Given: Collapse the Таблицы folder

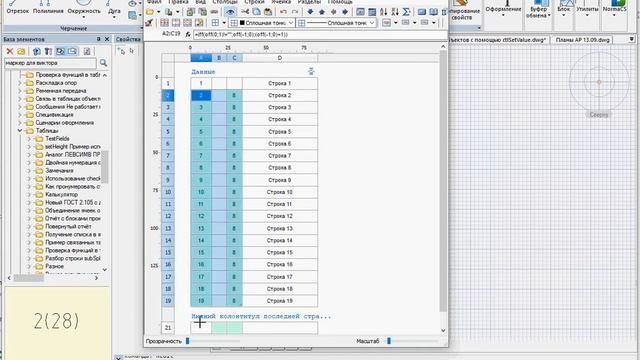Looking at the screenshot, I should (x=20, y=131).
